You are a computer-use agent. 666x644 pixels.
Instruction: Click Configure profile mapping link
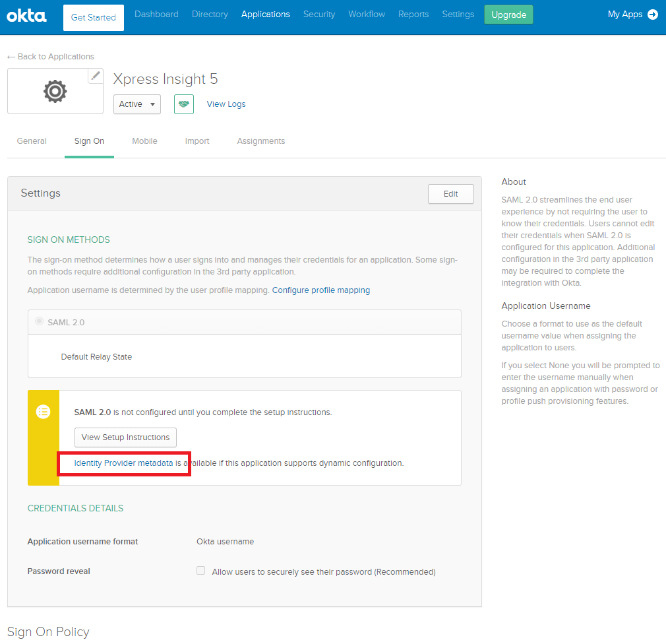pyautogui.click(x=321, y=290)
